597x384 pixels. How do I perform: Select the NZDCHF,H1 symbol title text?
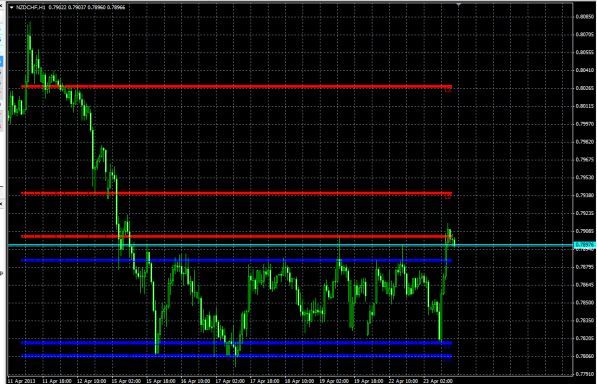31,7
